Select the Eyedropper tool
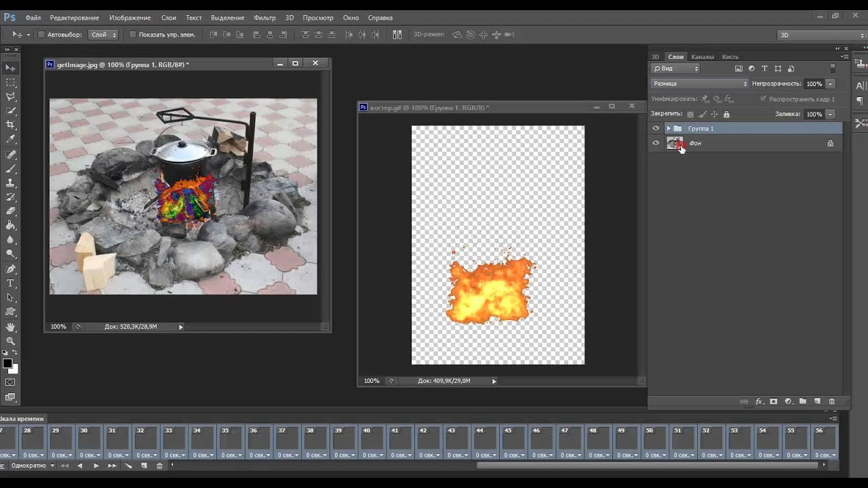Viewport: 868px width, 488px height. pyautogui.click(x=10, y=139)
